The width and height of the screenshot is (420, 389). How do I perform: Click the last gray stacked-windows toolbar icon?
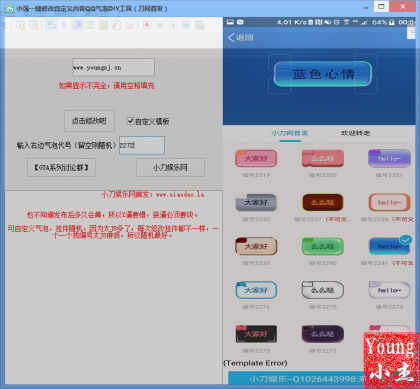[x=199, y=25]
